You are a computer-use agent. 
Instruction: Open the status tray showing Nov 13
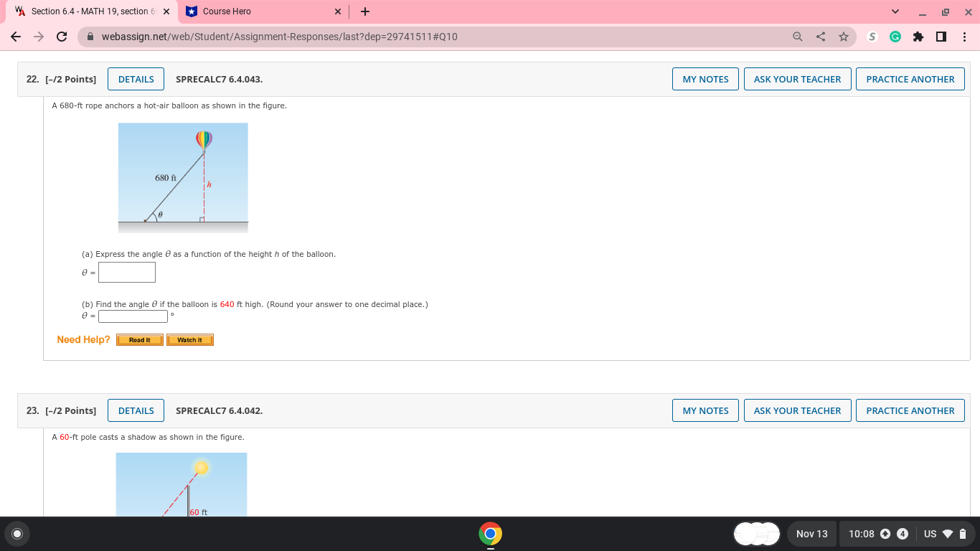coord(811,534)
